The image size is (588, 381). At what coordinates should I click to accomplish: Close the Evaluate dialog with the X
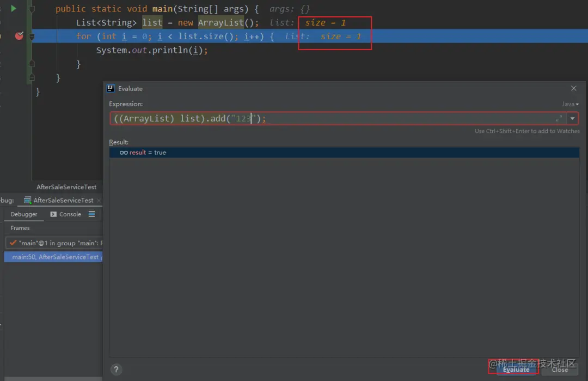click(x=573, y=88)
